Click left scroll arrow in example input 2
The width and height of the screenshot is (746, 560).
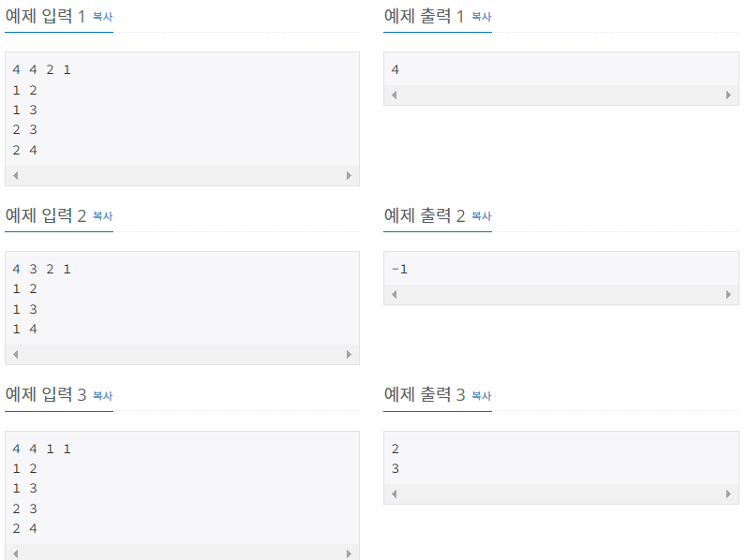(x=15, y=354)
